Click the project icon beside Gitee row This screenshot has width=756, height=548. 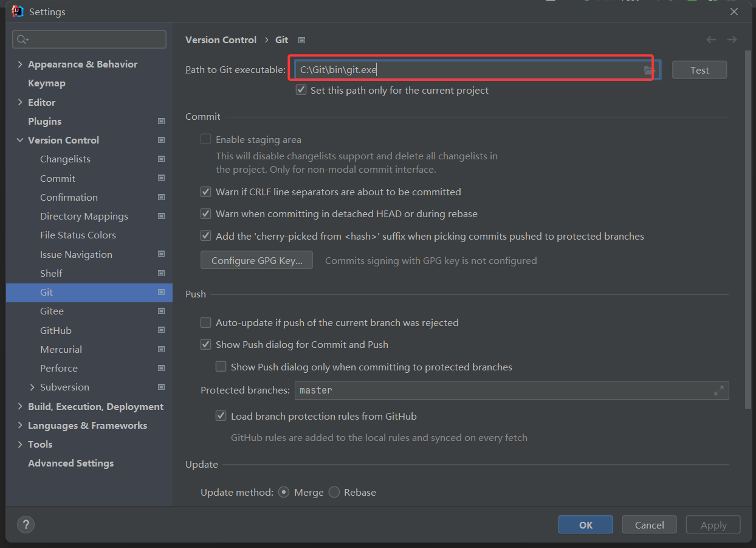point(161,311)
